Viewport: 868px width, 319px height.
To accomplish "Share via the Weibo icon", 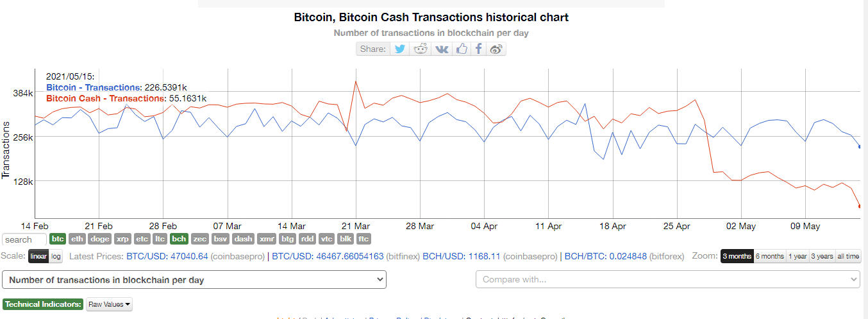I will click(x=496, y=49).
